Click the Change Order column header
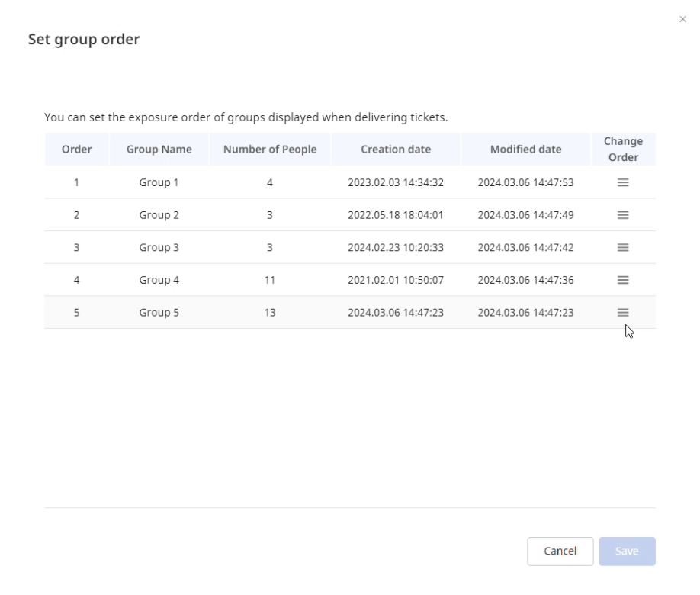Screen dimensions: 700x595 623,150
